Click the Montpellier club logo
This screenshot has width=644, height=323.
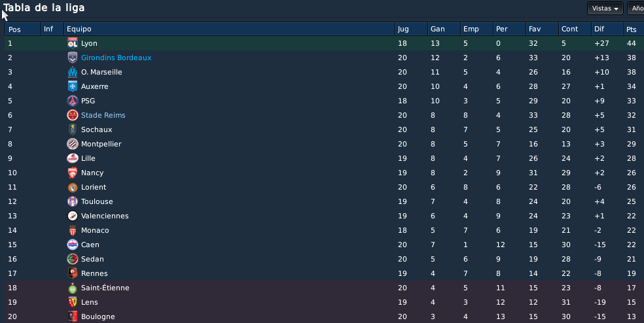coord(73,144)
